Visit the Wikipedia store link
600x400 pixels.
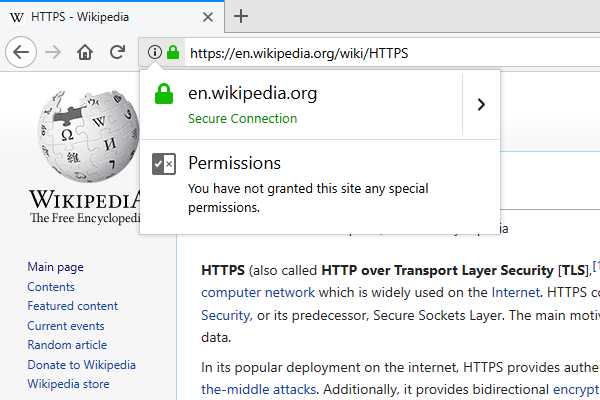point(69,384)
